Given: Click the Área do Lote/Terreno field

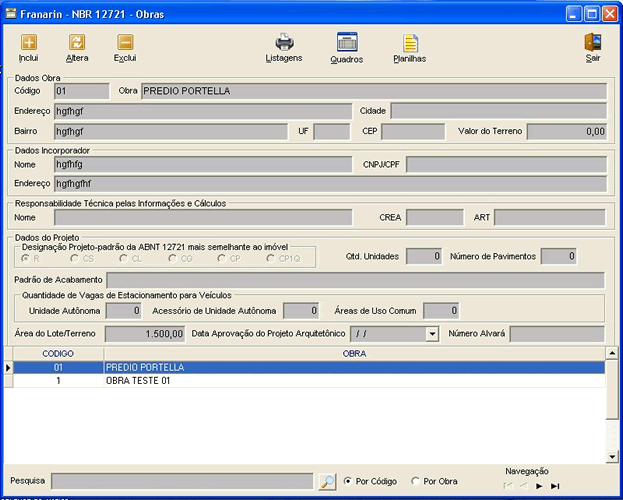Looking at the screenshot, I should tap(145, 334).
